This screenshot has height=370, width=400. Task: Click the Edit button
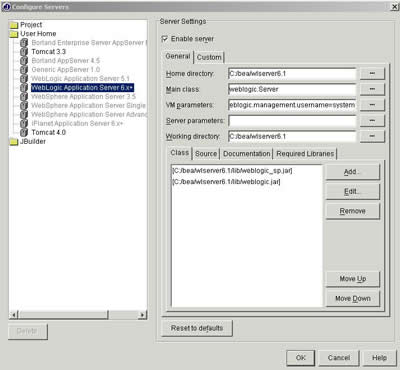(352, 192)
